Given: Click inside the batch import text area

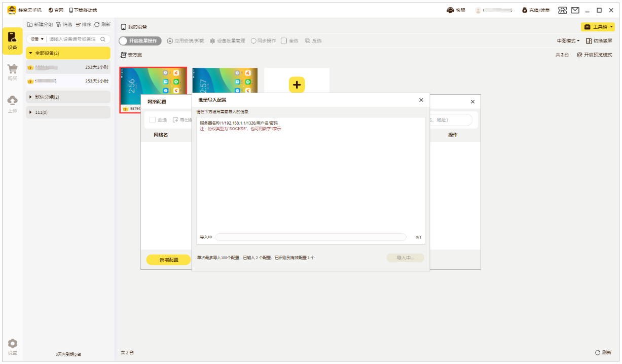Looking at the screenshot, I should [x=310, y=177].
